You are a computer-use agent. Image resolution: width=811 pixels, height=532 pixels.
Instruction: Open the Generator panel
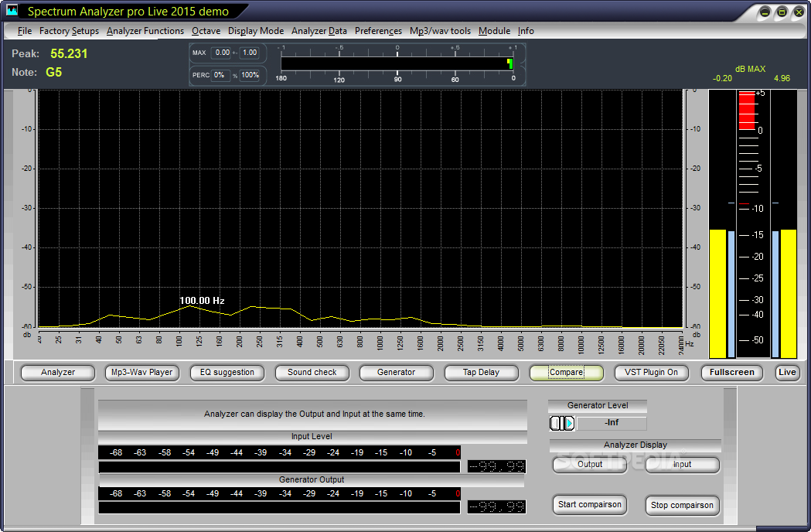(x=396, y=373)
